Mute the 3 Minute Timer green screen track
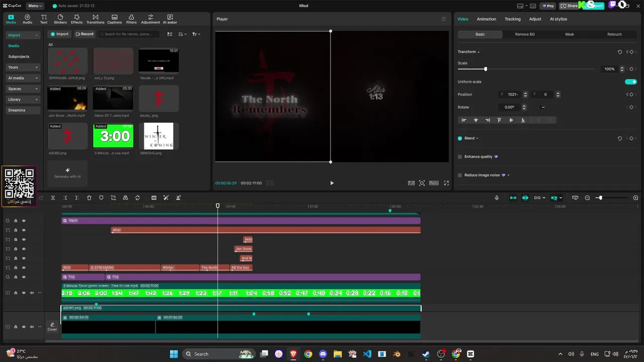 pos(32,293)
